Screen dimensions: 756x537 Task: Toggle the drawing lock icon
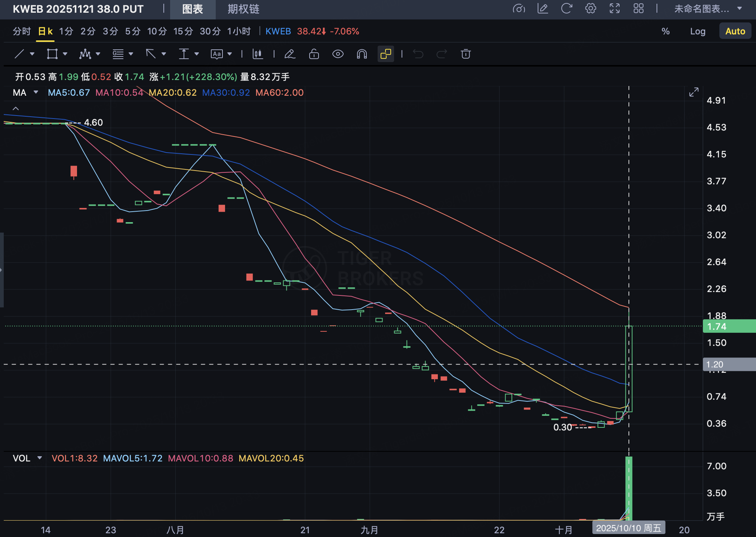point(314,54)
